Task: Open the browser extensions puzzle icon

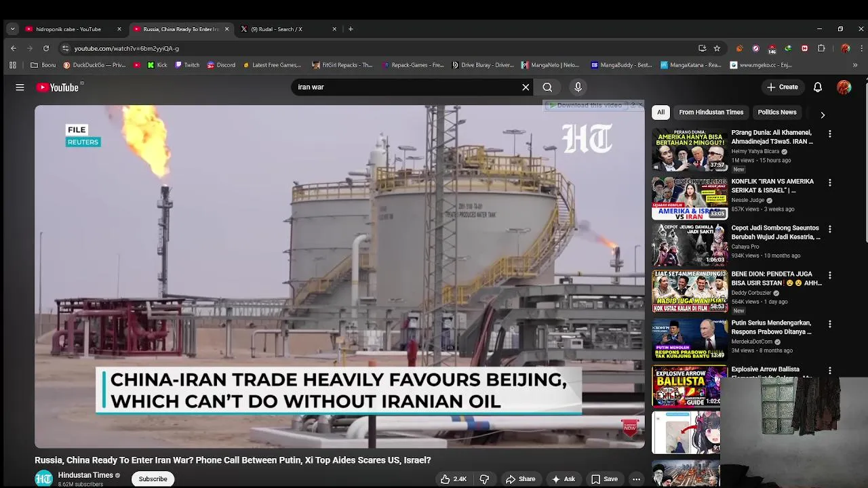Action: click(x=821, y=48)
